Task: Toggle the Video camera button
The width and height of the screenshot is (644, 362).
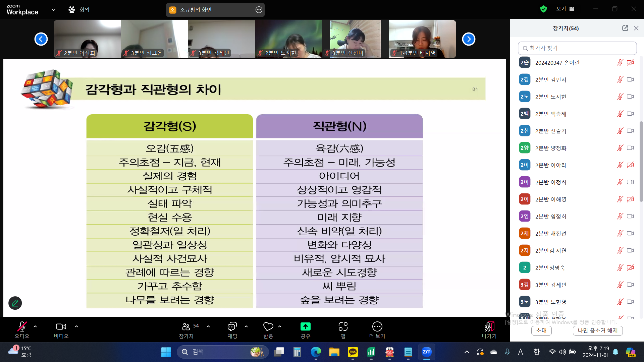Action: [x=61, y=326]
